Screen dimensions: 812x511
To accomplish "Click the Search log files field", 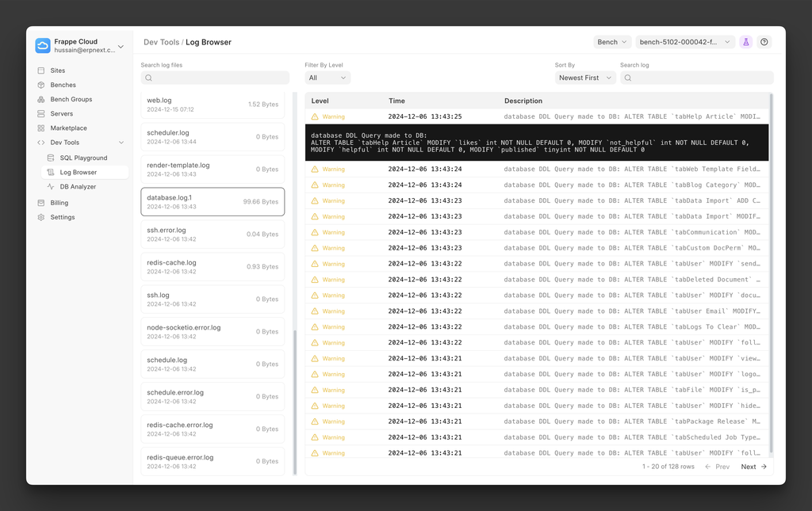I will pyautogui.click(x=215, y=78).
